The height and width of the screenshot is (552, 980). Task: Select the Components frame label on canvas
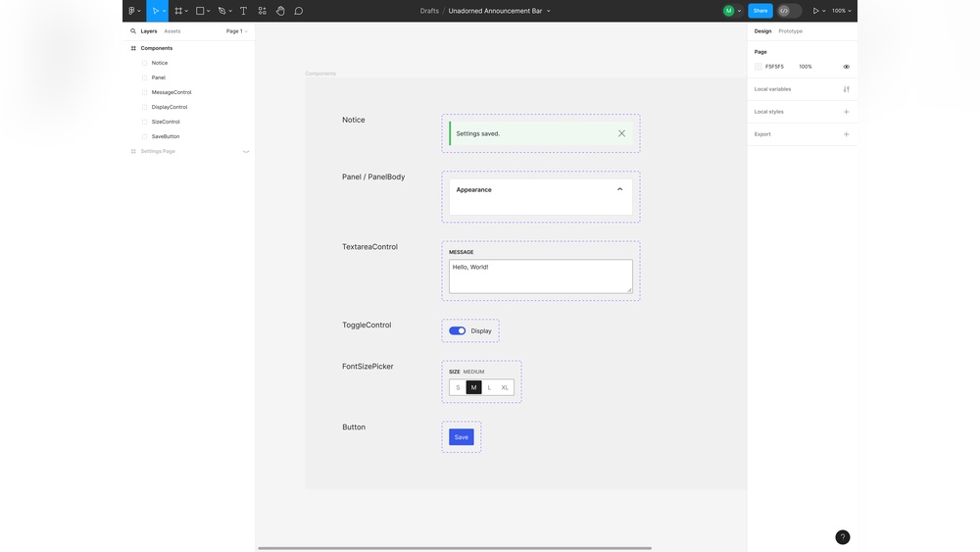click(x=320, y=74)
